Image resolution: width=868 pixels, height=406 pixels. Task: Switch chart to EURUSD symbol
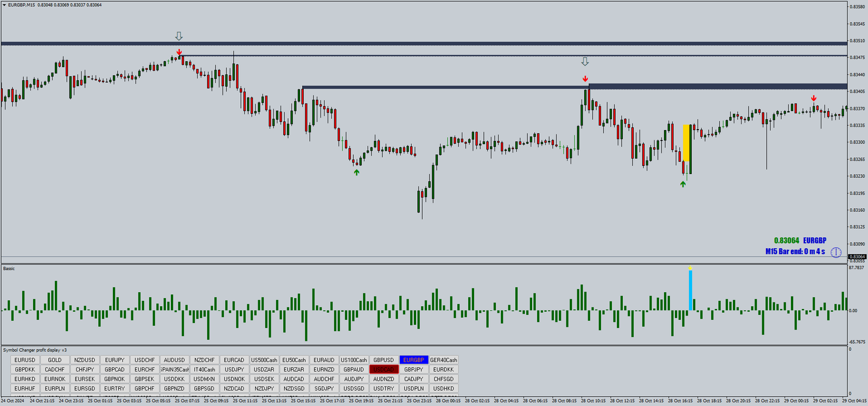click(x=25, y=360)
